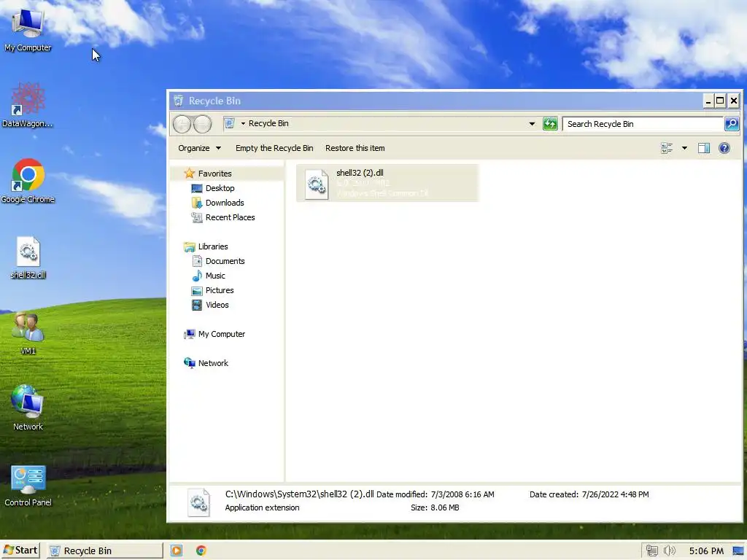
Task: Select the VM1 desktop icon
Action: pos(28,333)
